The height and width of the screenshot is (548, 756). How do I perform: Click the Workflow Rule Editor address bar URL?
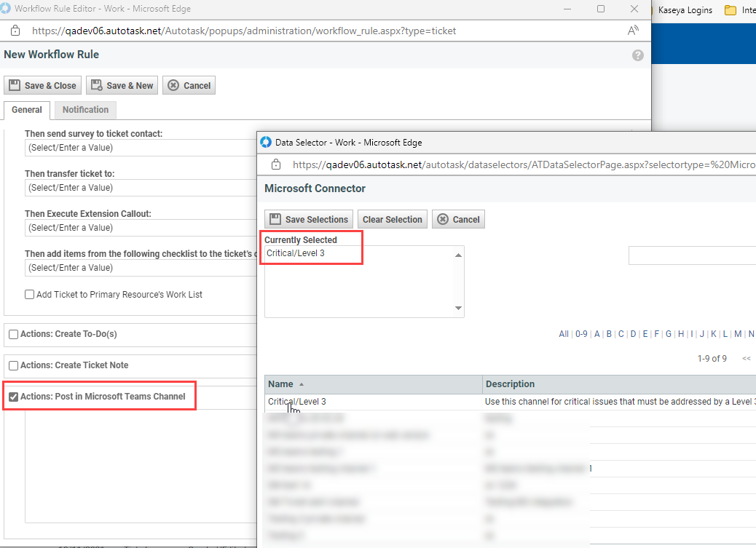click(x=244, y=31)
